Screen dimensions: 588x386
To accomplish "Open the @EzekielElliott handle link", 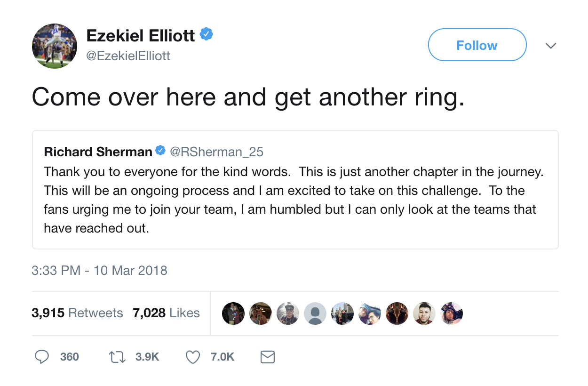I will (128, 56).
